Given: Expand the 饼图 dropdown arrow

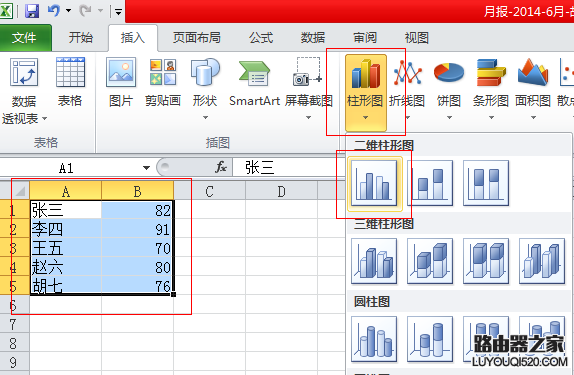Looking at the screenshot, I should pos(450,118).
